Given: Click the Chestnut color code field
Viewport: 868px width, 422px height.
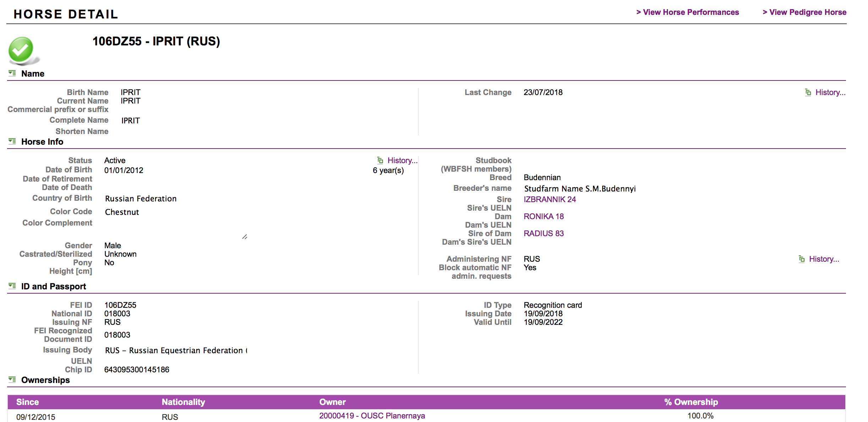Looking at the screenshot, I should [x=122, y=212].
